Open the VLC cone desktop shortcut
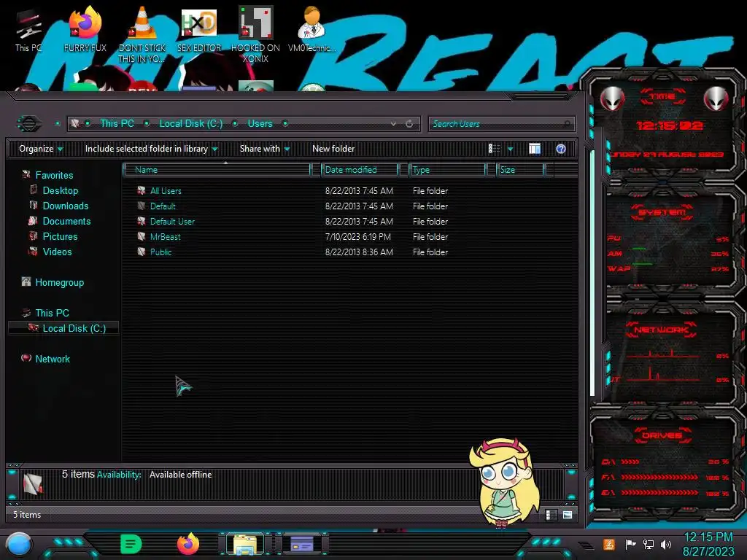 142,34
